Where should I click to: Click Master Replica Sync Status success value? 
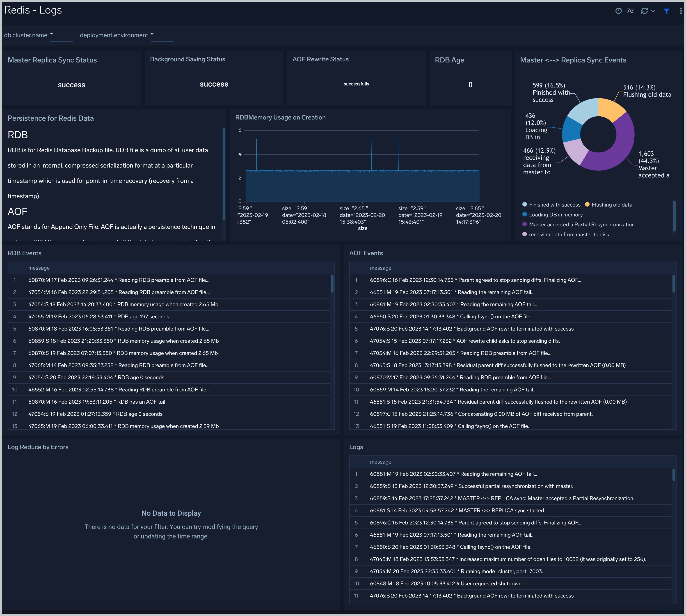(x=72, y=85)
